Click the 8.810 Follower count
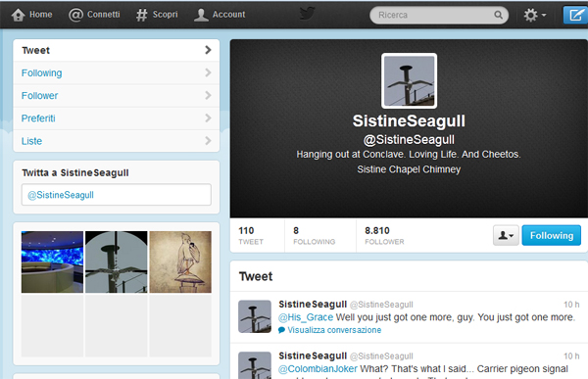Image resolution: width=588 pixels, height=379 pixels. [384, 236]
